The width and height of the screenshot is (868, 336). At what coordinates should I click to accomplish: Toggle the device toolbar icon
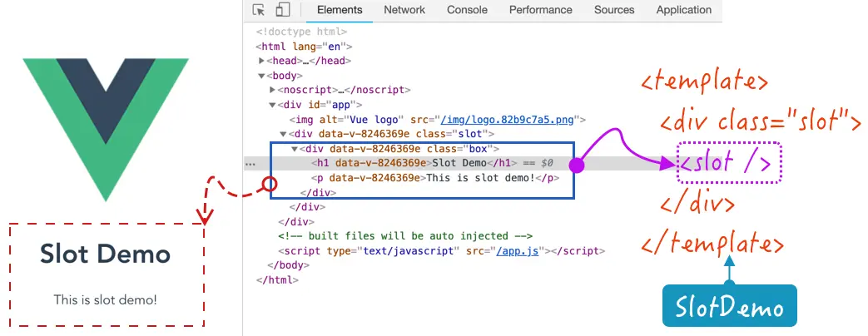coord(283,10)
